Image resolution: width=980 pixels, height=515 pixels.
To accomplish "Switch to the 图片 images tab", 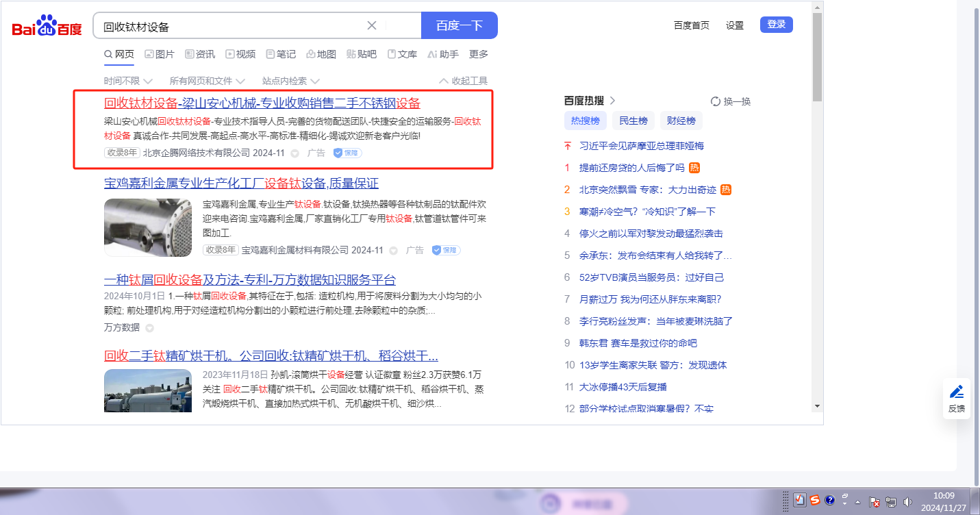I will 160,54.
